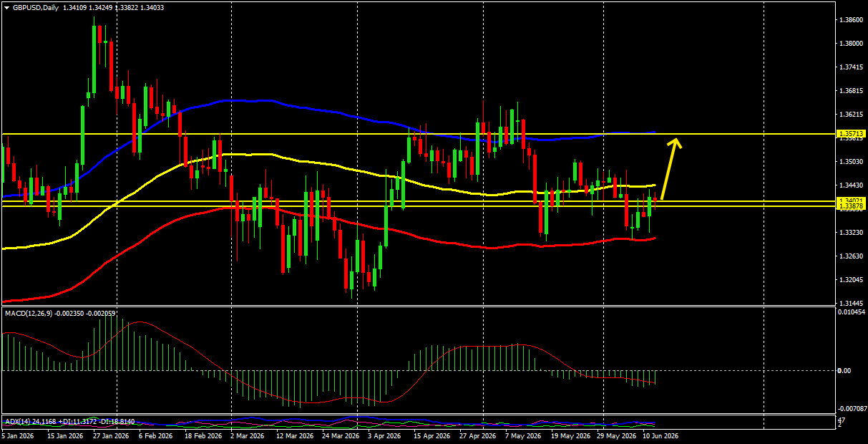
Task: Click the 0.00 MACD zero-level label
Action: click(846, 371)
